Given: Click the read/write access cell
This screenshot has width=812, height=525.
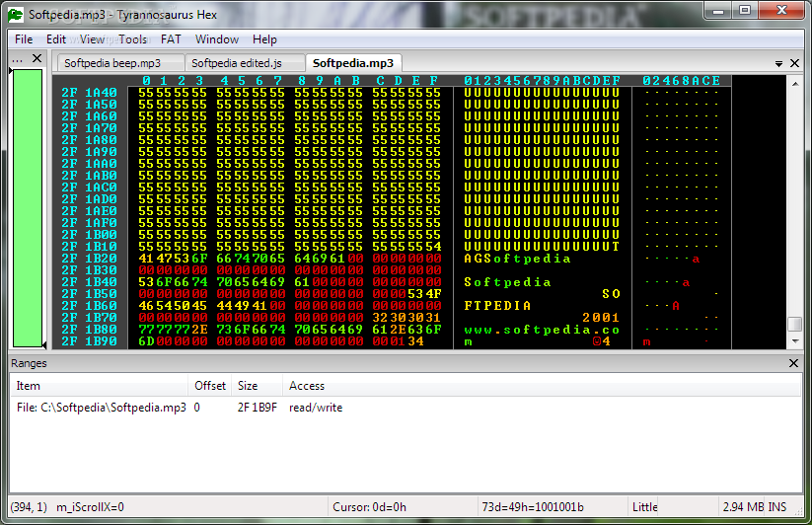Looking at the screenshot, I should point(316,408).
